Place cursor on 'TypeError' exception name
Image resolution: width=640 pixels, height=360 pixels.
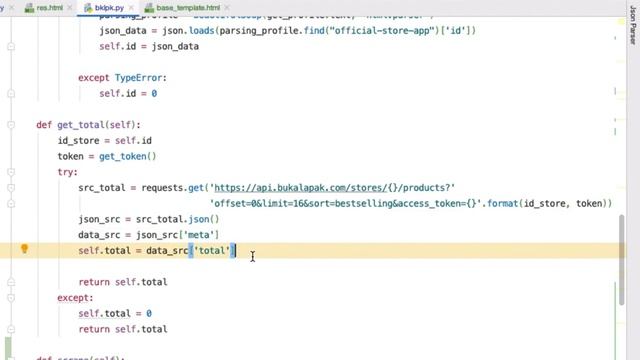pos(138,78)
